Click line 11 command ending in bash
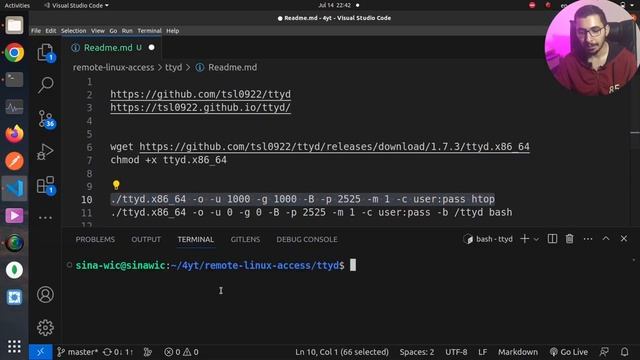 pyautogui.click(x=311, y=212)
